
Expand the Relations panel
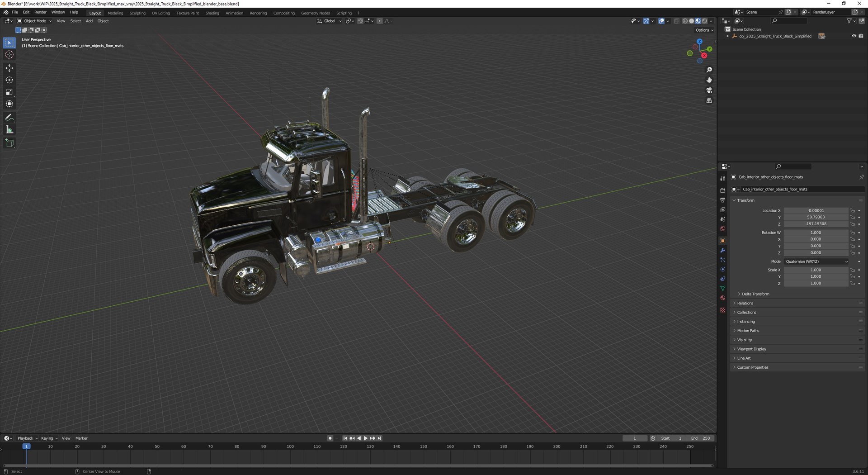[745, 304]
